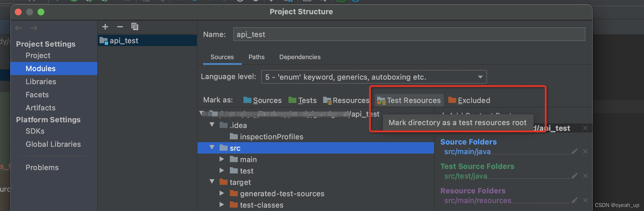The width and height of the screenshot is (644, 211).
Task: Remove the api_test content root
Action: [585, 128]
